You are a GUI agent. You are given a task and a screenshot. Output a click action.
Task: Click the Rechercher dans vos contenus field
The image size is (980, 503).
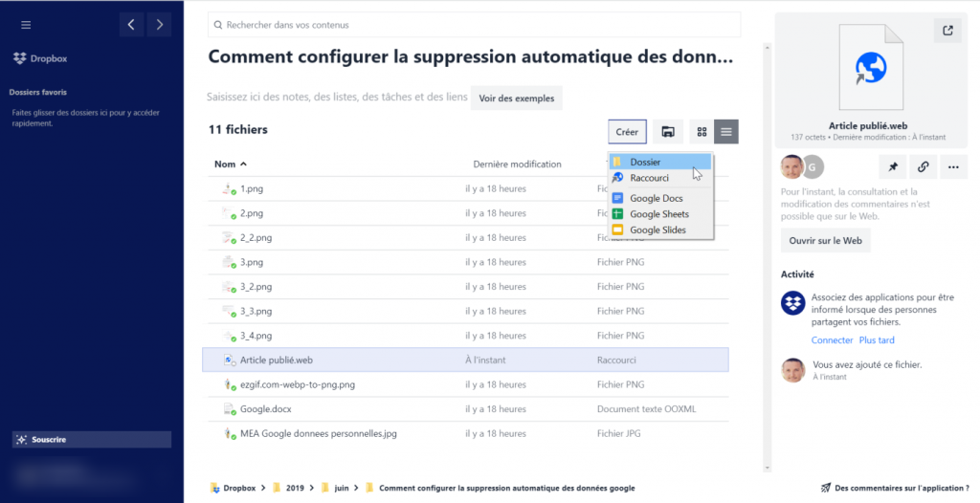click(474, 25)
